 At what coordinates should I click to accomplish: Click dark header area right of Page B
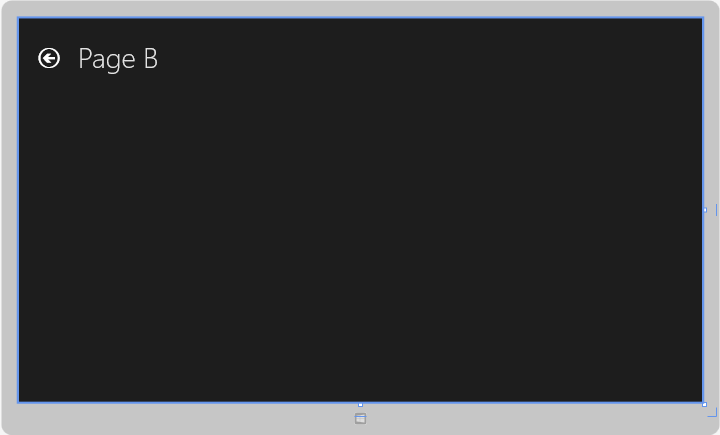click(427, 59)
